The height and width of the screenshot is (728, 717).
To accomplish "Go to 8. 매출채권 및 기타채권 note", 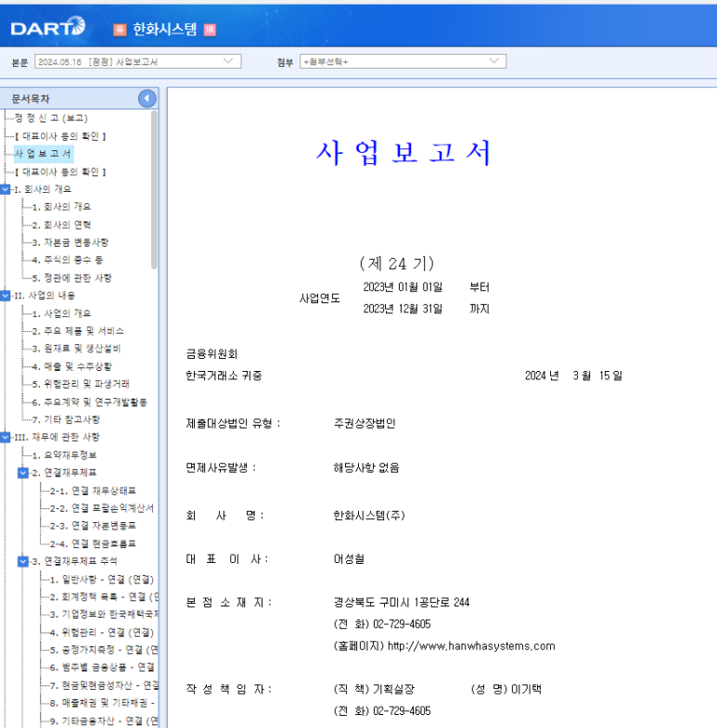I will (103, 703).
